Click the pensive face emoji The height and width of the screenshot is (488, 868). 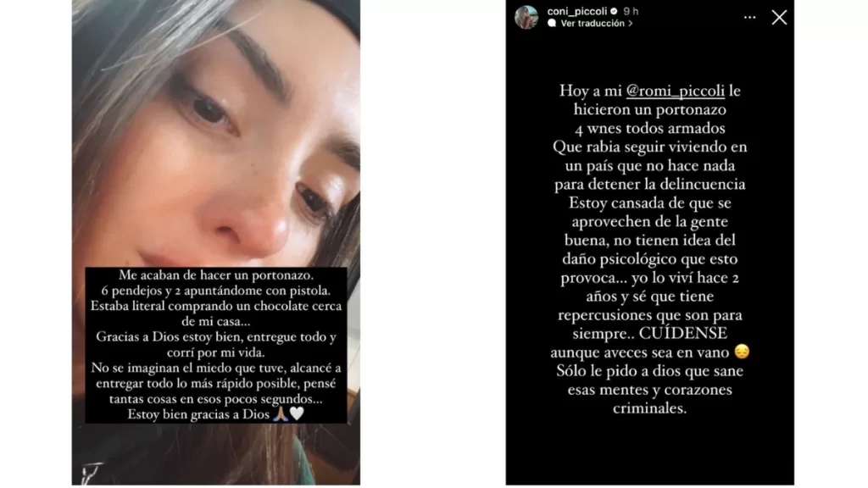[742, 352]
